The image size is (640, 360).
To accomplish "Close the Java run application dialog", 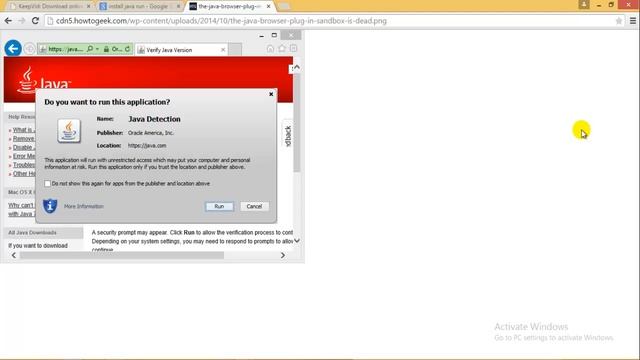I will 271,94.
